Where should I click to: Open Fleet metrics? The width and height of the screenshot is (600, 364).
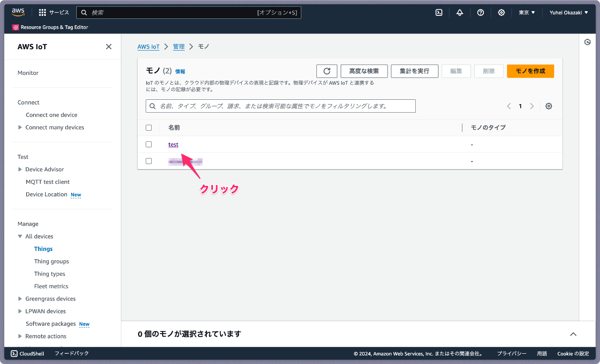click(51, 286)
